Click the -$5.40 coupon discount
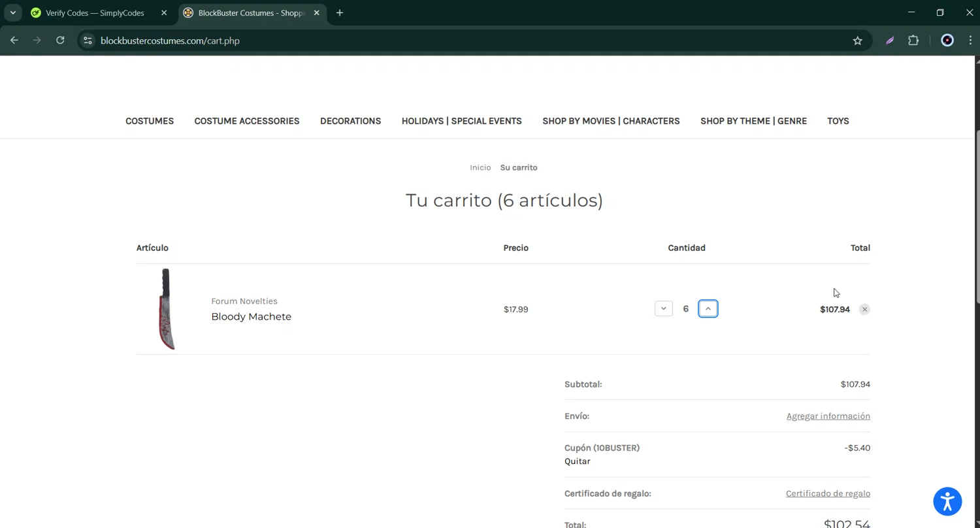This screenshot has height=528, width=980. point(857,448)
